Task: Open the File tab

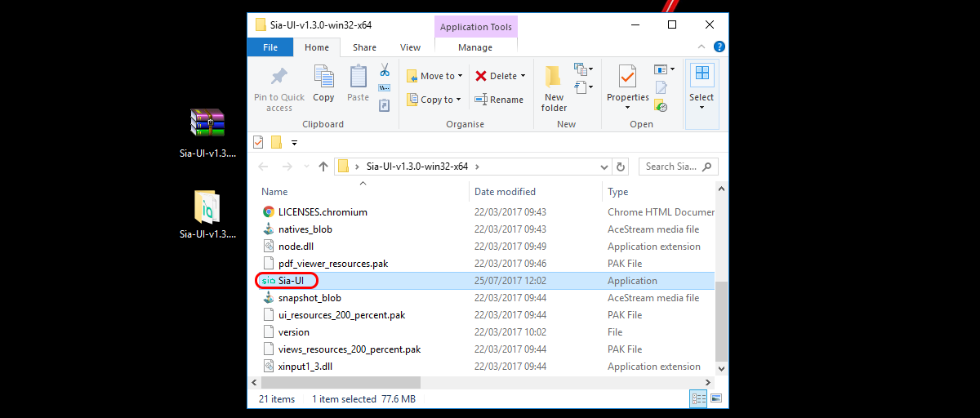Action: (270, 47)
